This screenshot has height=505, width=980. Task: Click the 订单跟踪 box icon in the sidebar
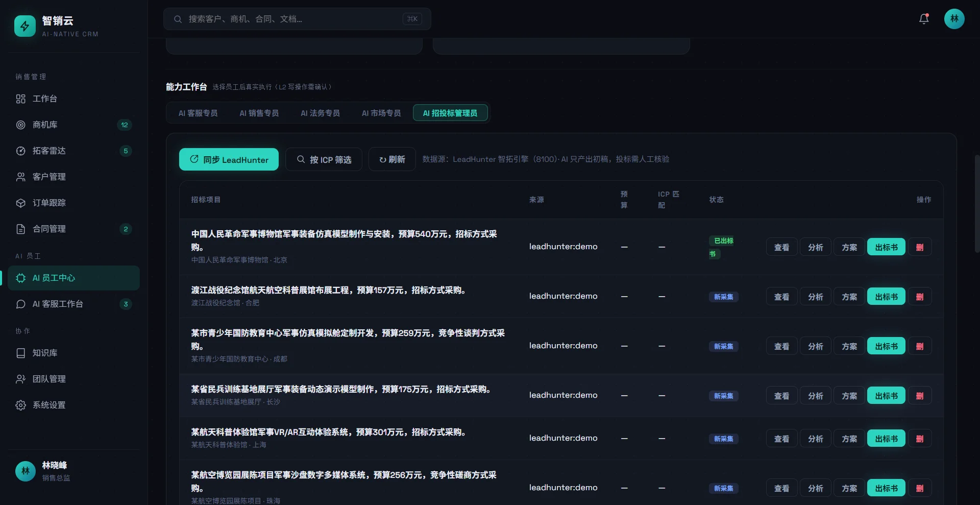21,203
